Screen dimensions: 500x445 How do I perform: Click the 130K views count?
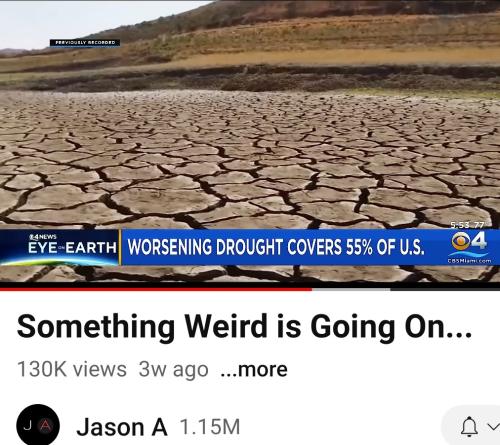(x=72, y=369)
